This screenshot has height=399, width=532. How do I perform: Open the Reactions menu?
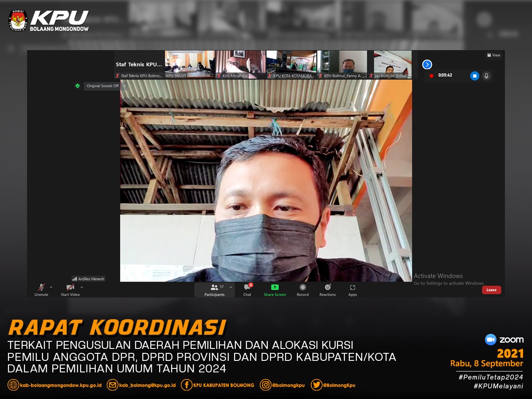[328, 290]
